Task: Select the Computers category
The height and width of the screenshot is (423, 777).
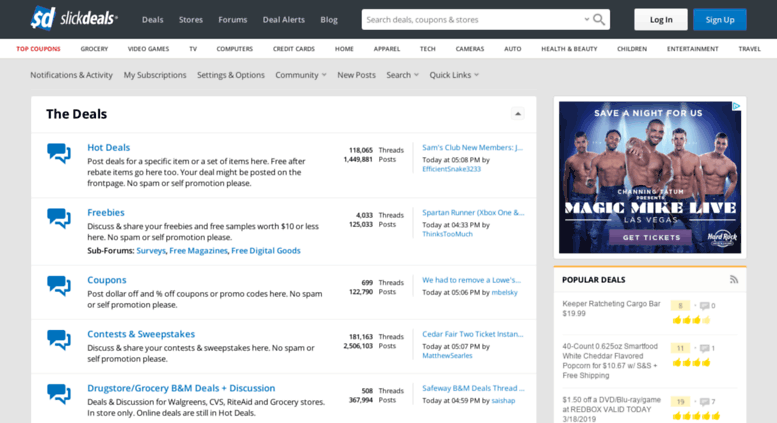Action: [x=234, y=49]
